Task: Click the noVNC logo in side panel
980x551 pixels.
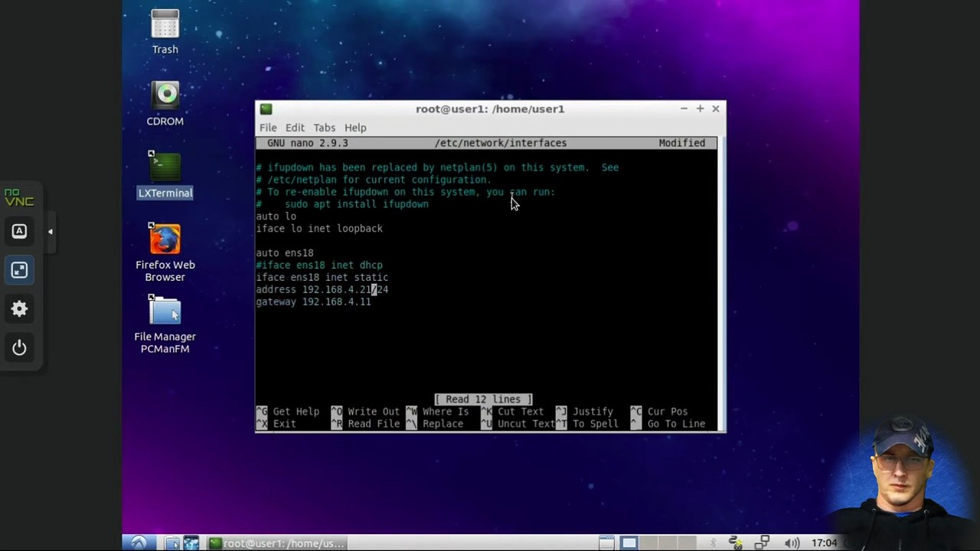Action: (x=19, y=197)
